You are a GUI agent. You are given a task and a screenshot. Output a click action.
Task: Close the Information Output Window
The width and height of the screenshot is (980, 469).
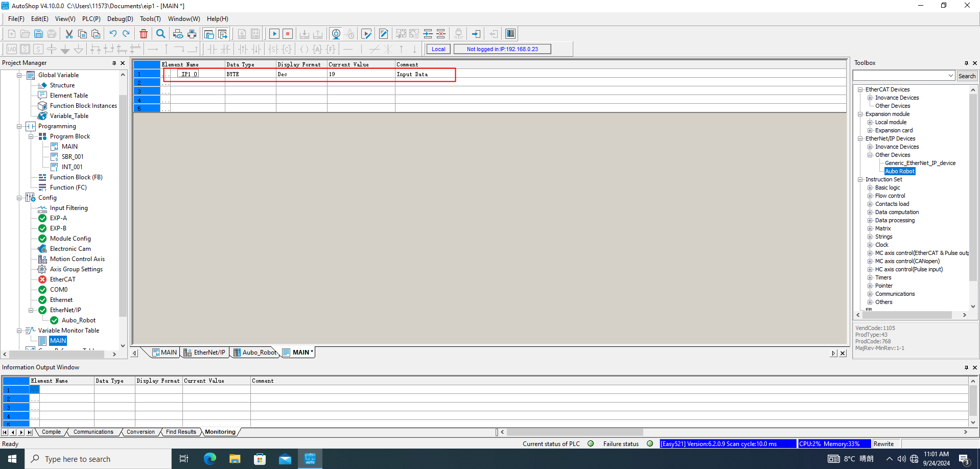tap(974, 367)
